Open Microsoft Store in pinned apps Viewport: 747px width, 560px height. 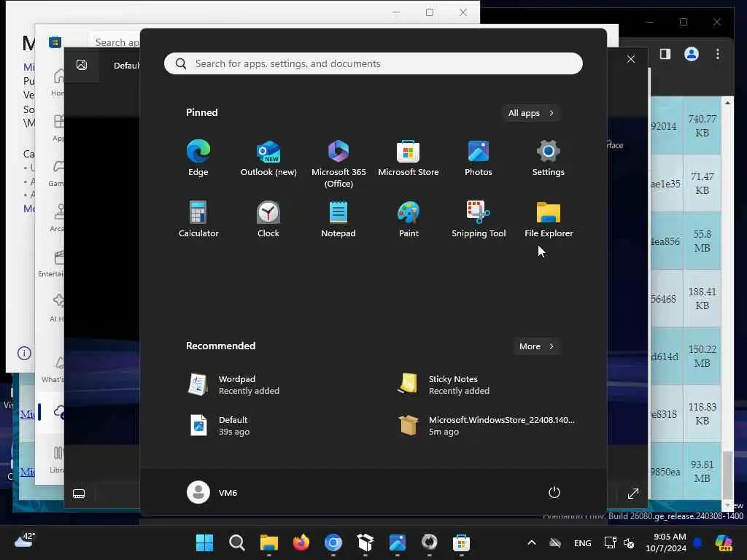click(409, 158)
